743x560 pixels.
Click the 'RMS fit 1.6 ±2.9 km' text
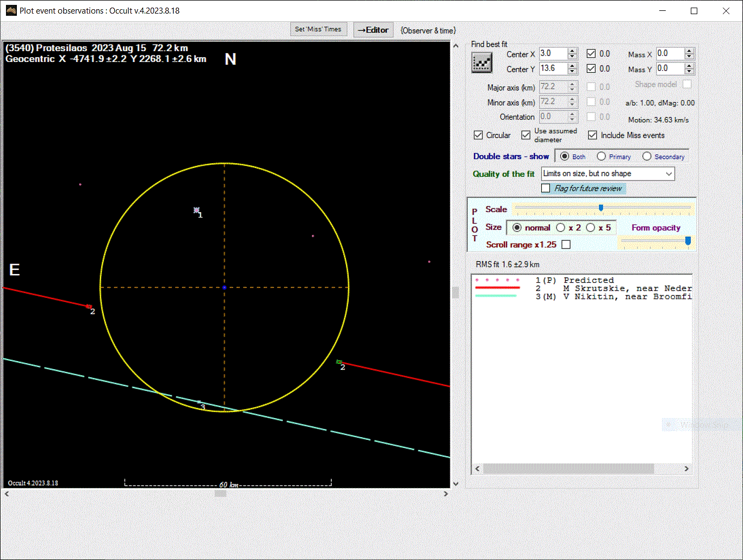507,264
